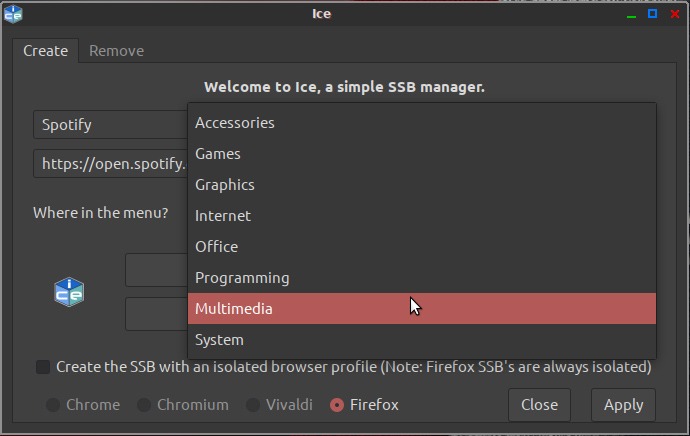The height and width of the screenshot is (436, 690).
Task: Select the Firefox radio button
Action: click(x=337, y=405)
